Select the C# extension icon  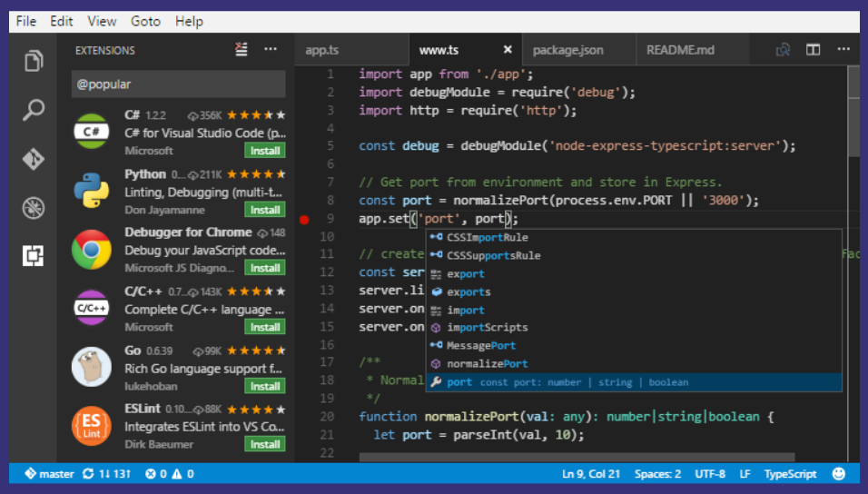[x=92, y=132]
